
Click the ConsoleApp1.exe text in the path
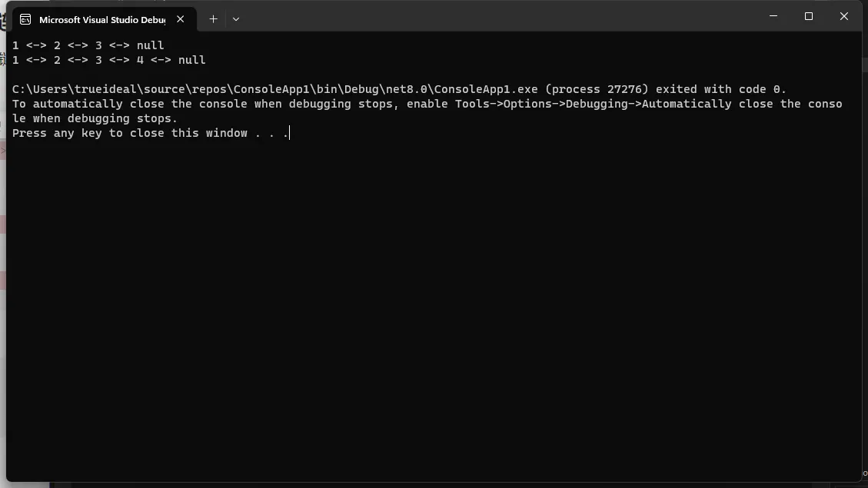click(x=486, y=89)
